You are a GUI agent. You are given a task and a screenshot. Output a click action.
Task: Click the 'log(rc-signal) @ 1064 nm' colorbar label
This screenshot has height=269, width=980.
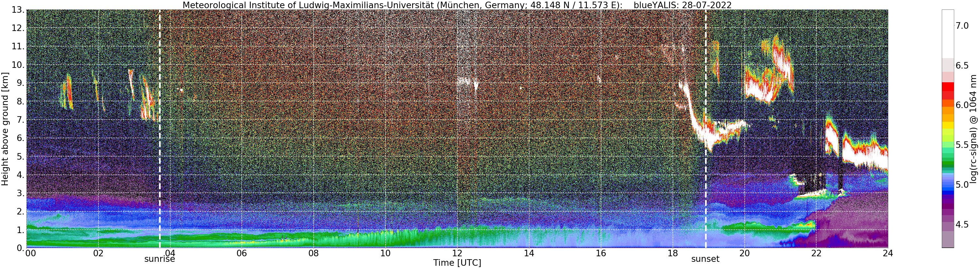click(x=974, y=129)
